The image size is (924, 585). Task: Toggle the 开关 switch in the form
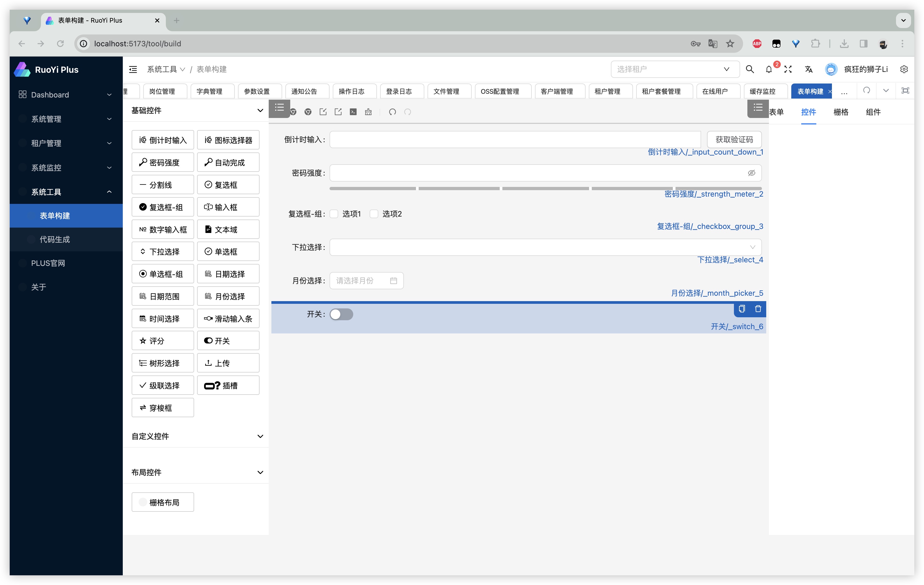pyautogui.click(x=341, y=314)
